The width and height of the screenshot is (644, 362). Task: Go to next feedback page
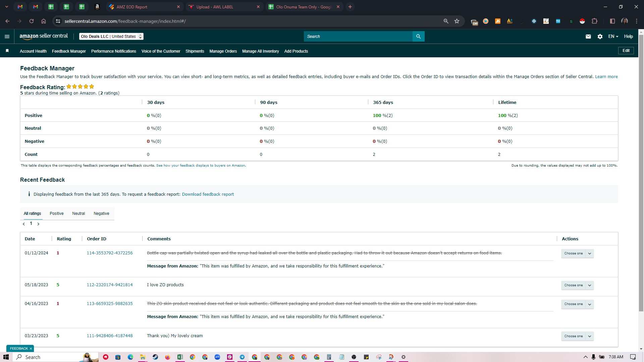click(x=38, y=224)
